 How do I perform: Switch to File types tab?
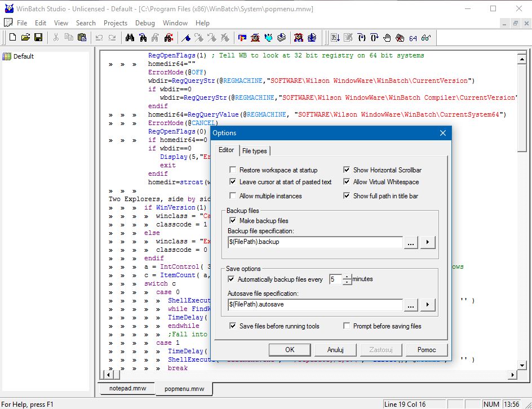[x=255, y=151]
